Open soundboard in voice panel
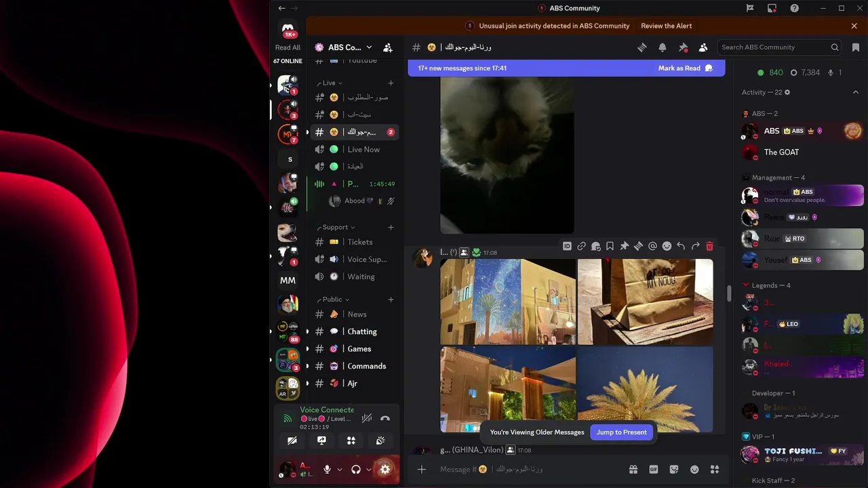Screen dimensions: 868x488 (380, 441)
